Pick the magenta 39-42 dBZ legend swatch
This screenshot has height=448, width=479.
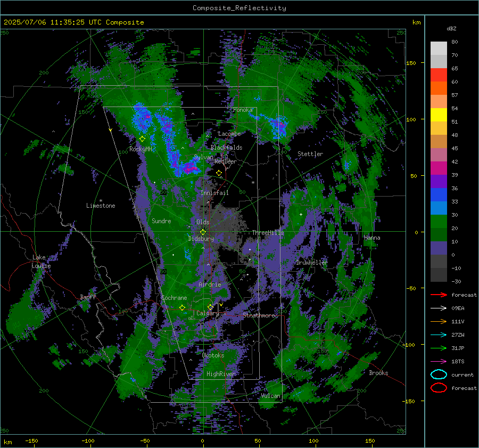[439, 168]
